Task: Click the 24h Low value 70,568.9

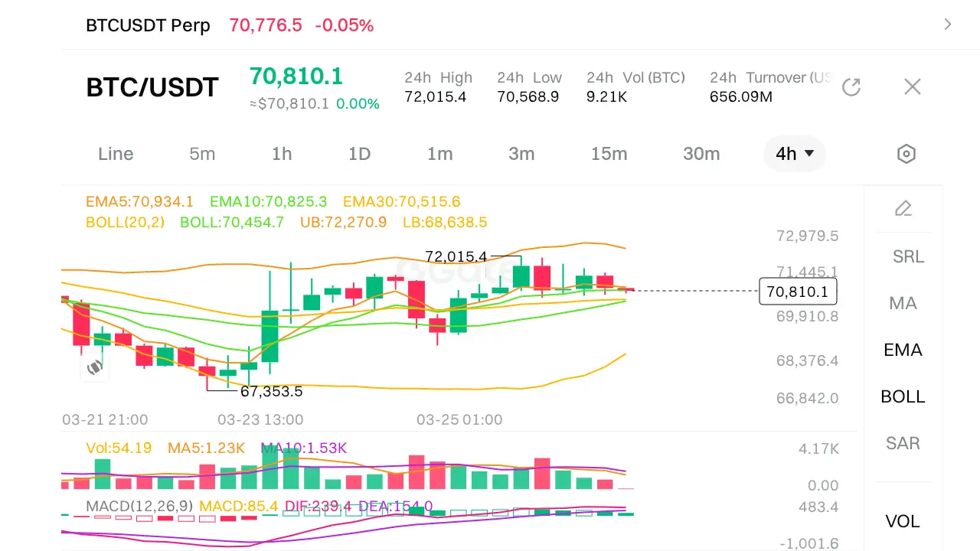Action: point(528,96)
